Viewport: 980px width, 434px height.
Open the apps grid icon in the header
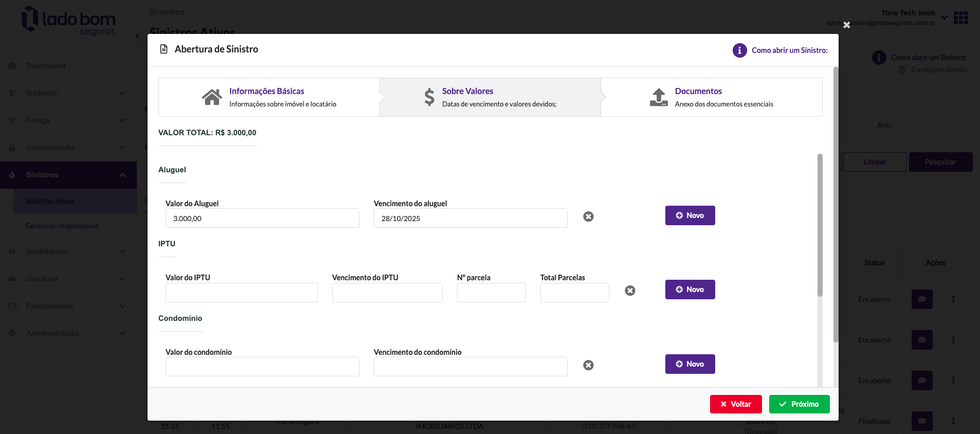pos(960,17)
